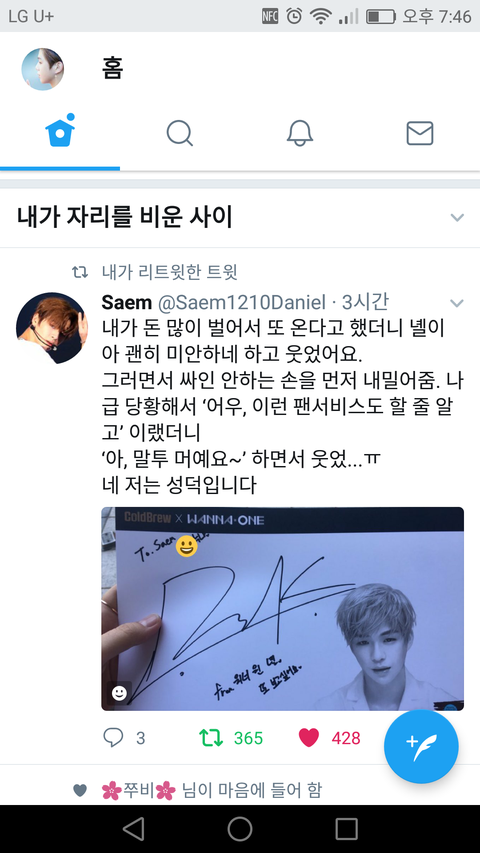View the signed Wanna One autograph photo

282,609
